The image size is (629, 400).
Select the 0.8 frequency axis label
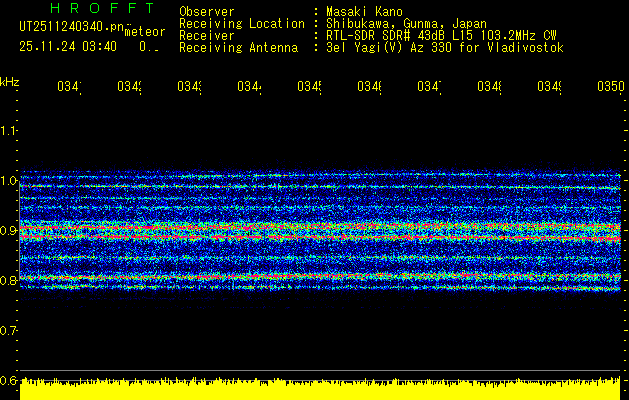click(x=10, y=281)
